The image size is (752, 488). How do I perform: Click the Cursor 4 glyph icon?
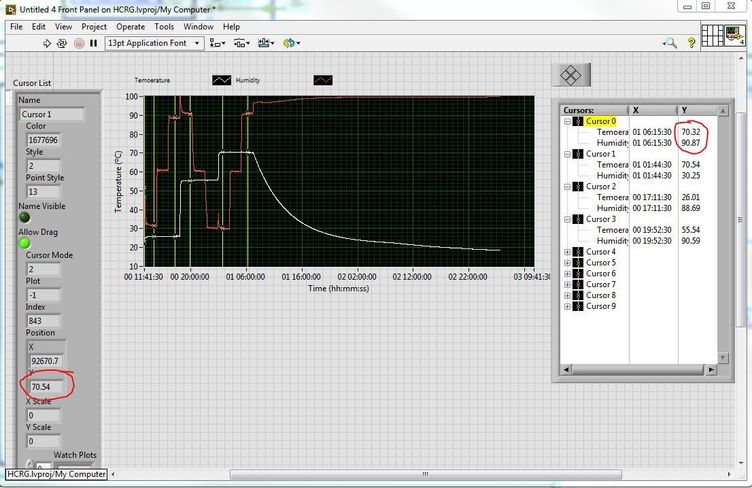coord(578,252)
